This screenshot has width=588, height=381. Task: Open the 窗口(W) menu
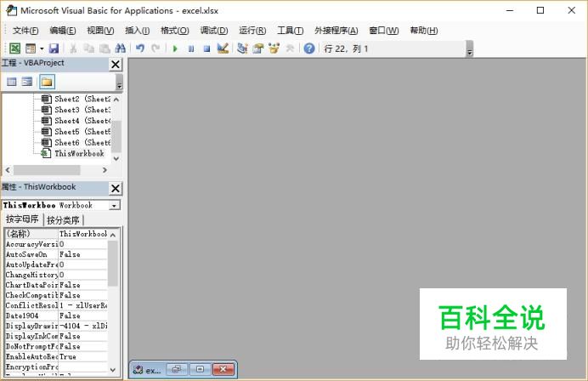click(x=384, y=31)
